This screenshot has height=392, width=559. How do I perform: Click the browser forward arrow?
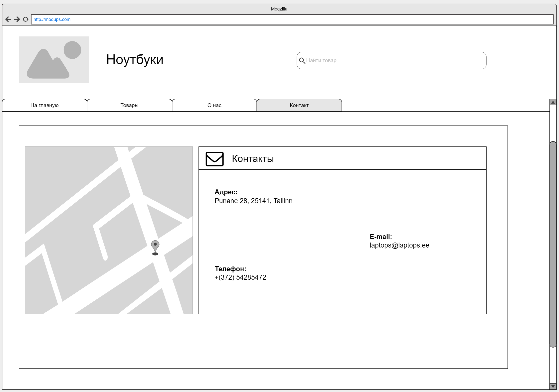click(17, 19)
